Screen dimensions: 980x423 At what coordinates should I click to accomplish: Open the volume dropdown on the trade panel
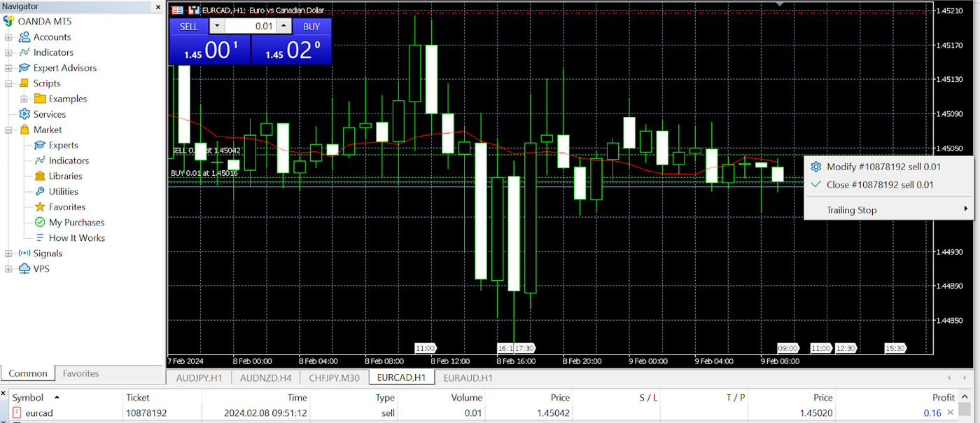216,26
